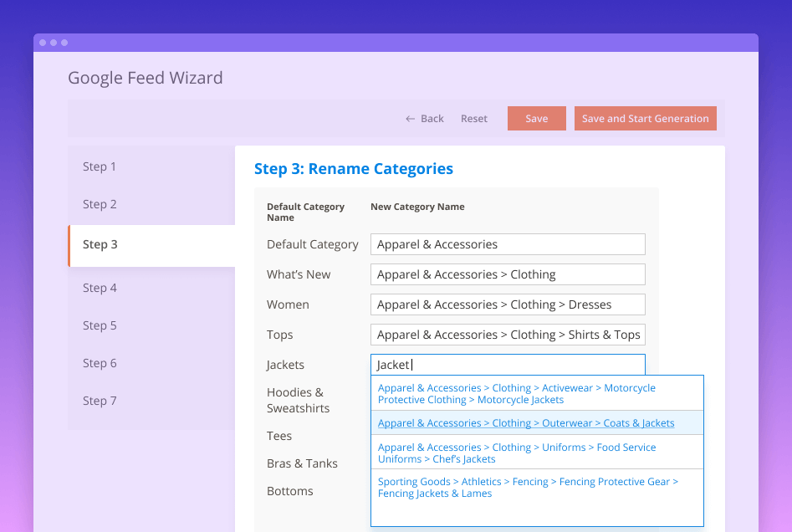Click the window traffic light dots
Viewport: 792px width, 532px height.
[54, 42]
